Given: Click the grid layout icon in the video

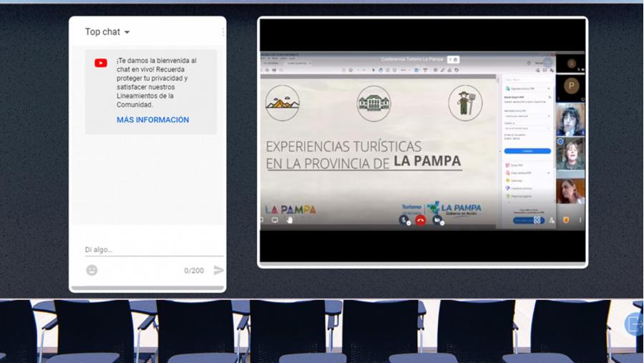Looking at the screenshot, I should 537,221.
